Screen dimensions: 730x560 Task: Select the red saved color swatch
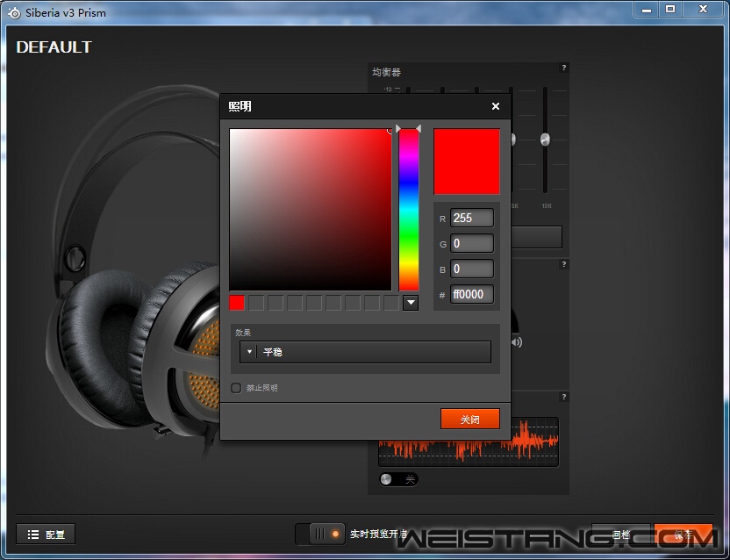point(237,303)
